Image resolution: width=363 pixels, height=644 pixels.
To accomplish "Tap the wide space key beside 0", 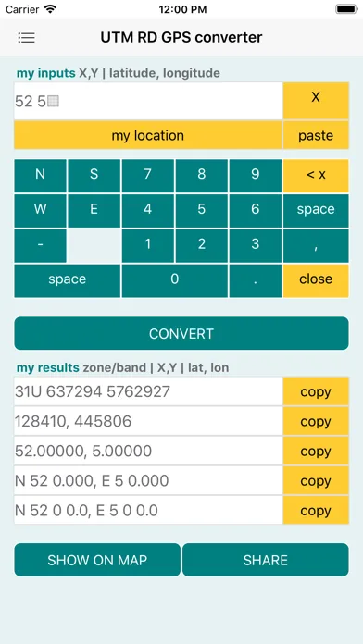I will coord(68,280).
